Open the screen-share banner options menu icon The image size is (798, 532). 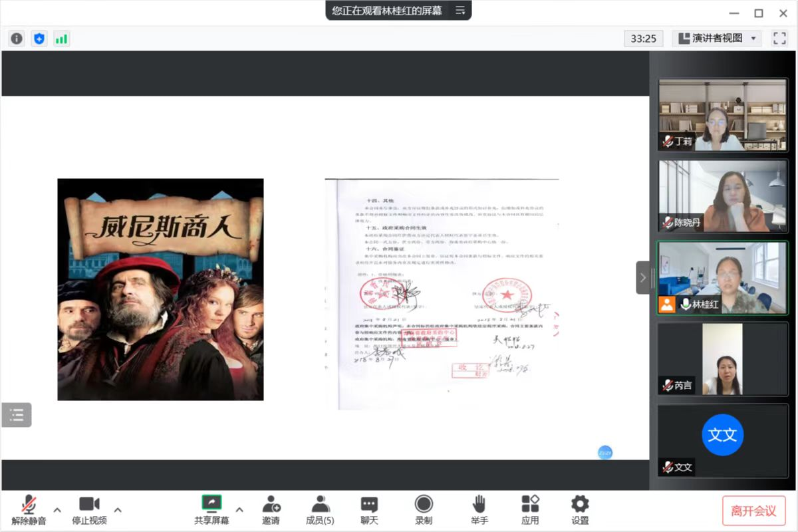[x=460, y=10]
